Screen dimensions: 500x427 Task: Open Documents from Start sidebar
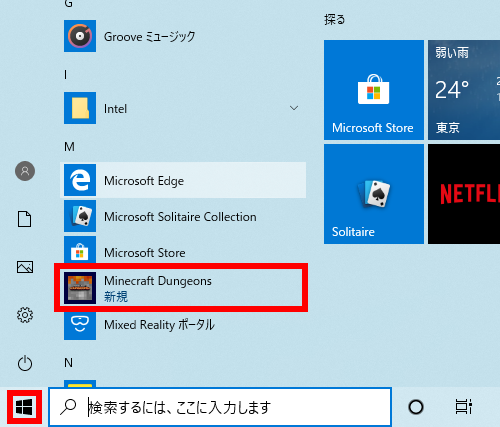coord(25,219)
